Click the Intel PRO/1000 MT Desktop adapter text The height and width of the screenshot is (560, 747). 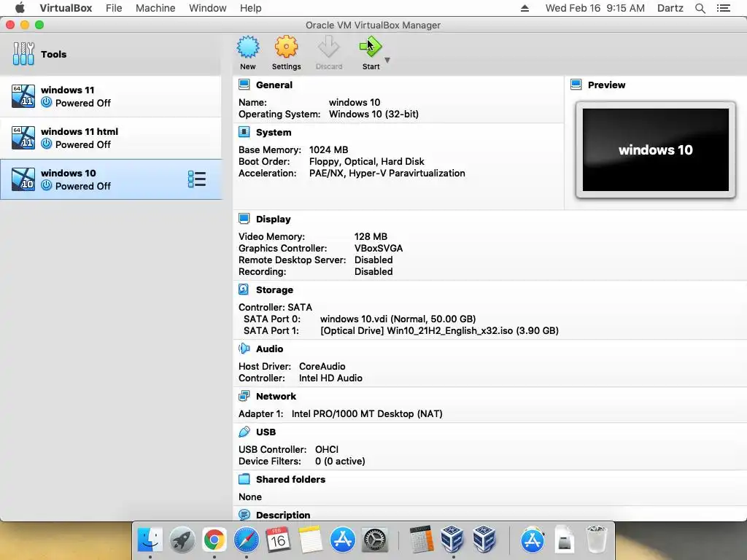(367, 414)
